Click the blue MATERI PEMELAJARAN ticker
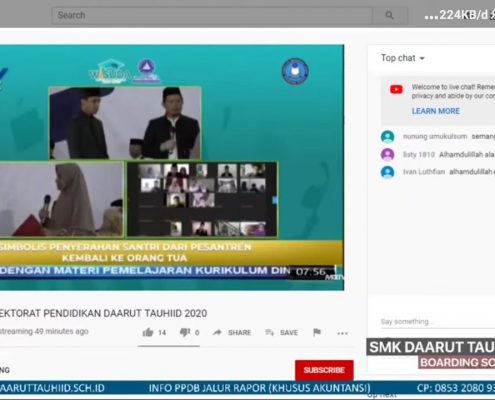The height and width of the screenshot is (400, 495). coord(145,270)
